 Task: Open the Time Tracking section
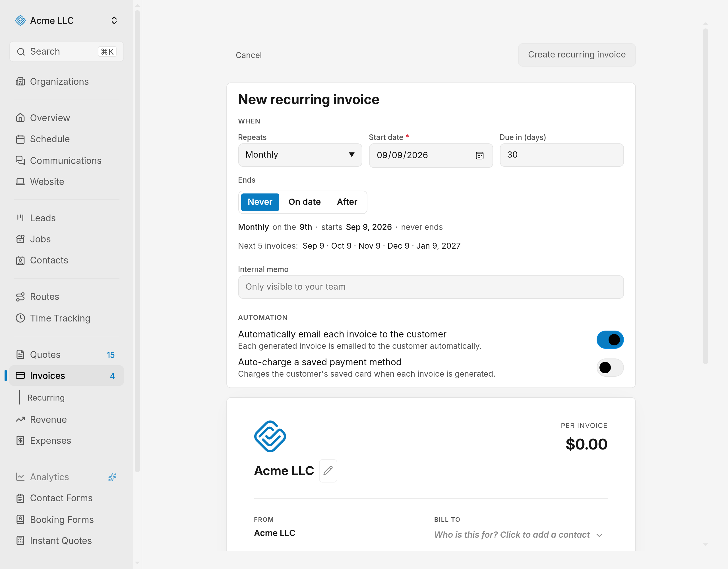(66, 318)
